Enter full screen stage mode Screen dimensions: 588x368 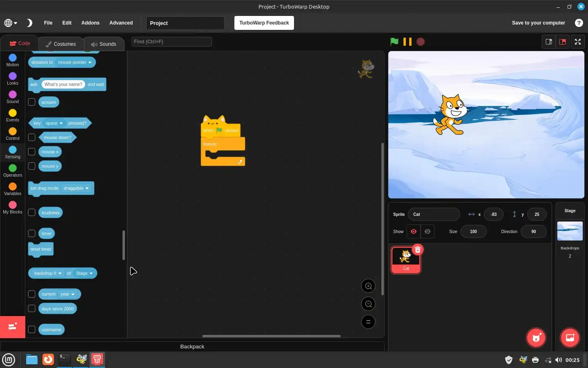(578, 42)
